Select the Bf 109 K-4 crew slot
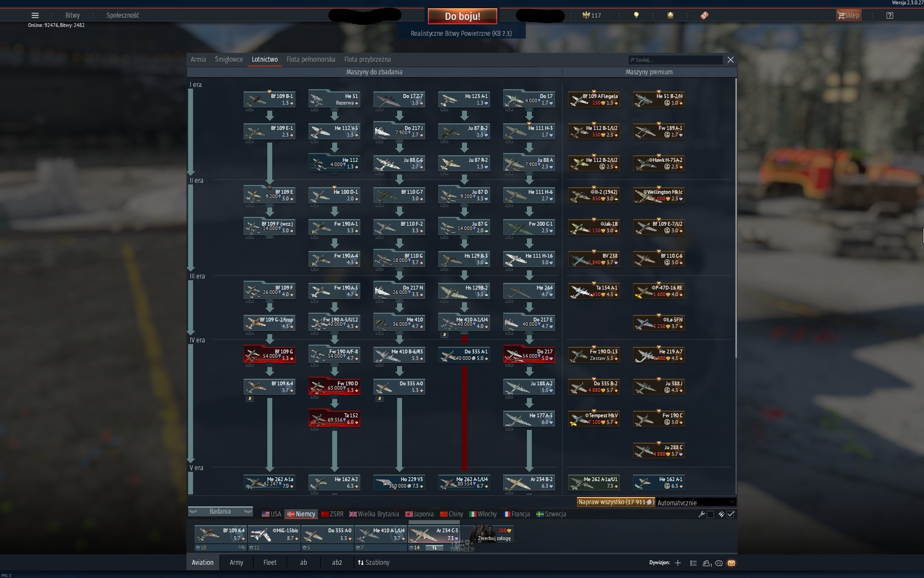 (x=220, y=534)
